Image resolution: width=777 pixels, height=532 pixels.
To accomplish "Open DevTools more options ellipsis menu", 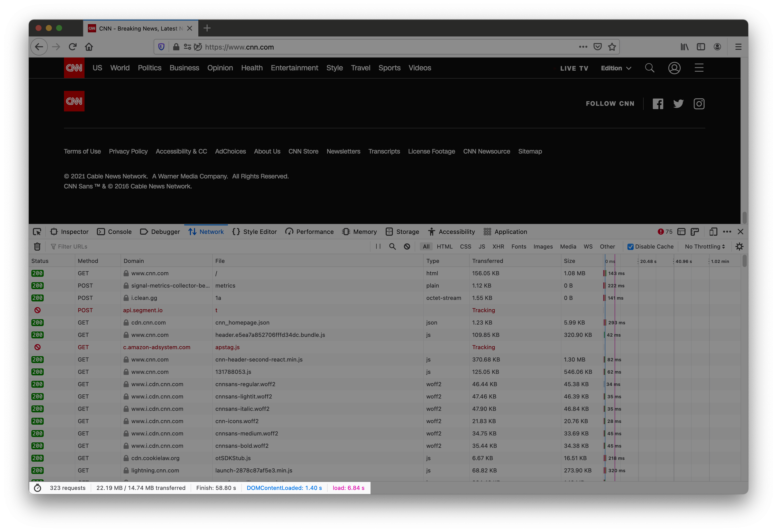I will point(727,232).
